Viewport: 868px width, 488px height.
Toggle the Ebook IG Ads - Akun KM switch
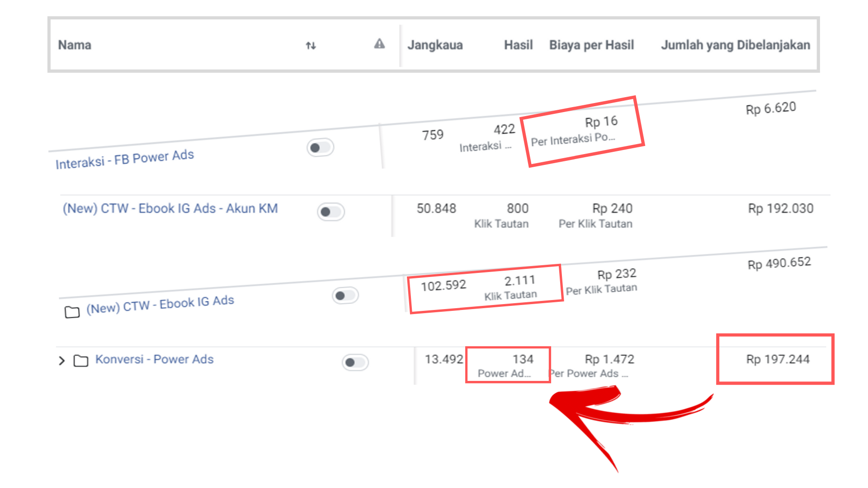point(331,212)
